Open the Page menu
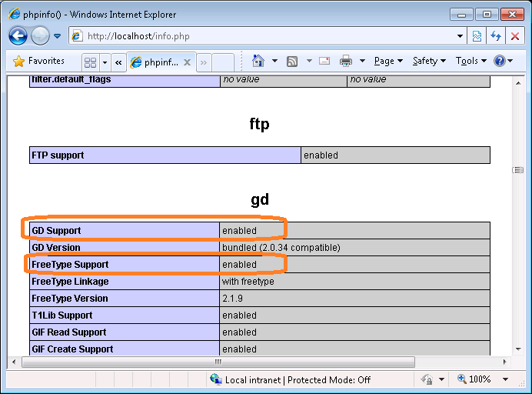 388,61
